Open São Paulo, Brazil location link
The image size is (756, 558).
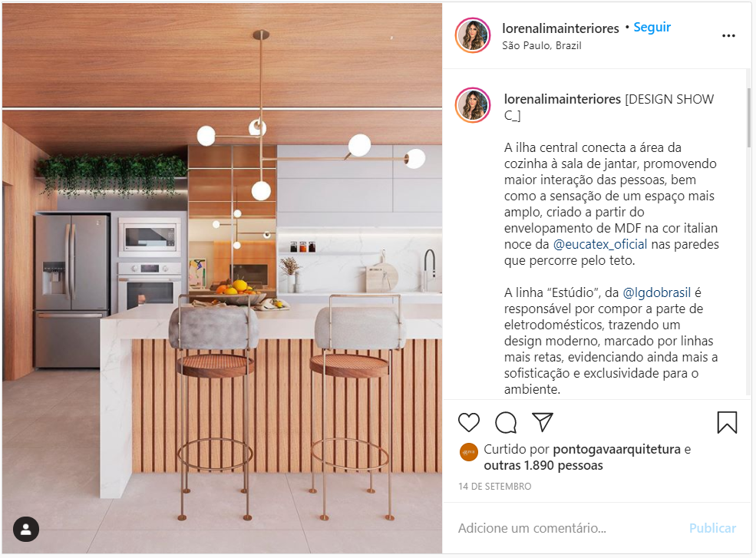pyautogui.click(x=541, y=45)
